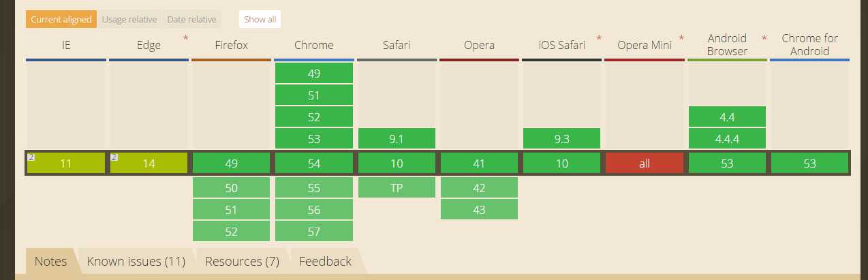Click the red asterisk beside Edge
868x280 pixels.
185,39
